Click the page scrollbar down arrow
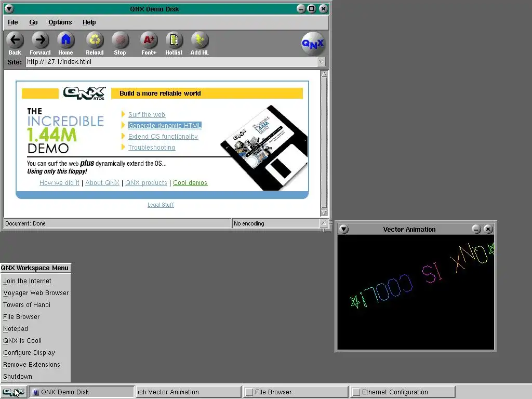Viewport: 532px width, 399px height. [324, 212]
